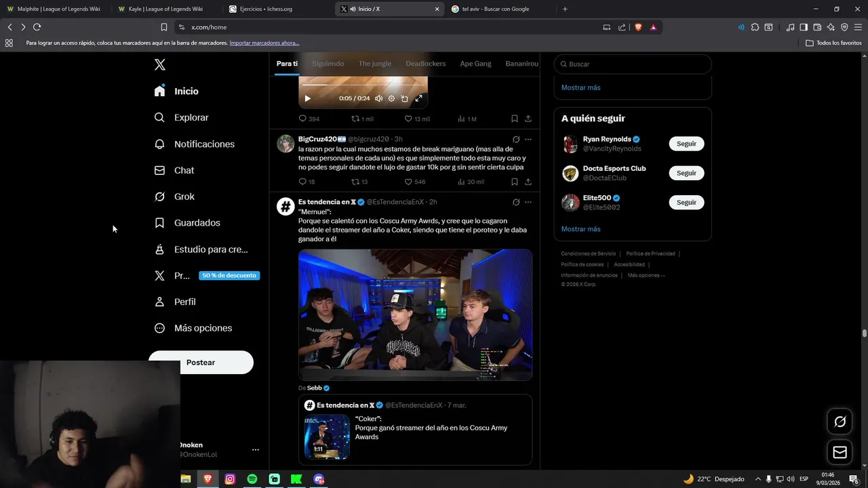Switch to the Deadlockers tab
868x488 pixels.
click(426, 64)
